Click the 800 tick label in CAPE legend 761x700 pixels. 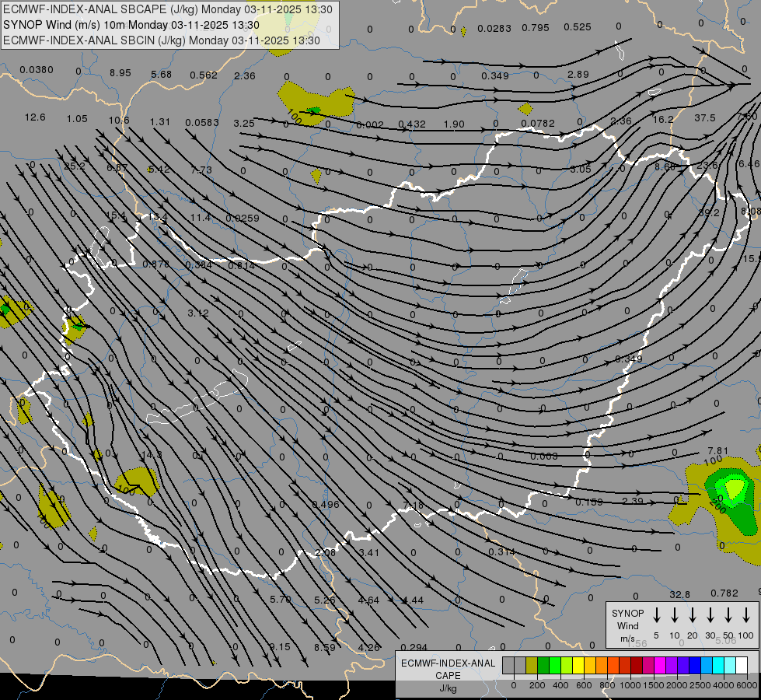tap(607, 685)
